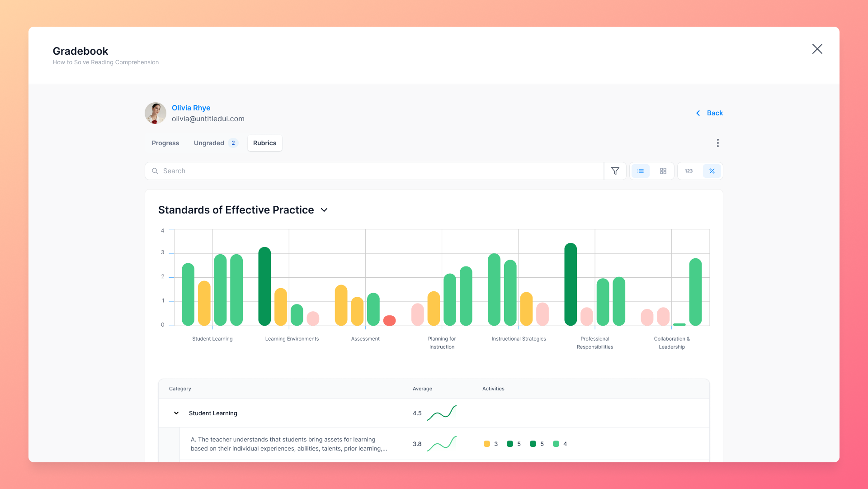This screenshot has width=868, height=489.
Task: Click the search magnifier icon
Action: (155, 171)
